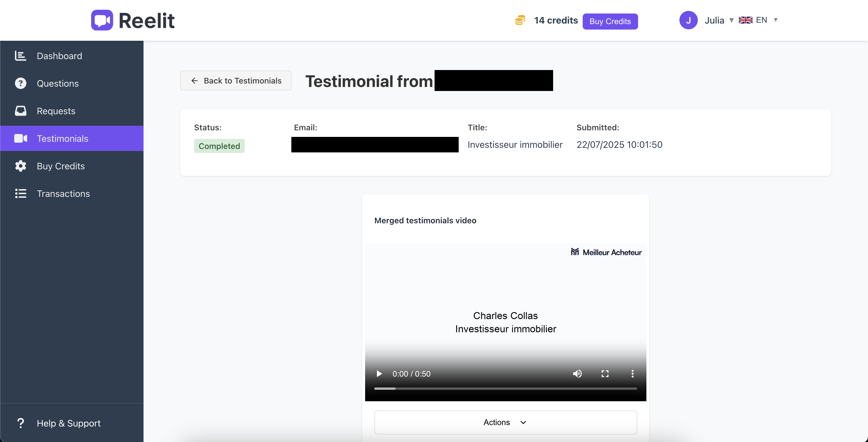Play the merged testimonial video
The width and height of the screenshot is (868, 442).
(x=379, y=374)
